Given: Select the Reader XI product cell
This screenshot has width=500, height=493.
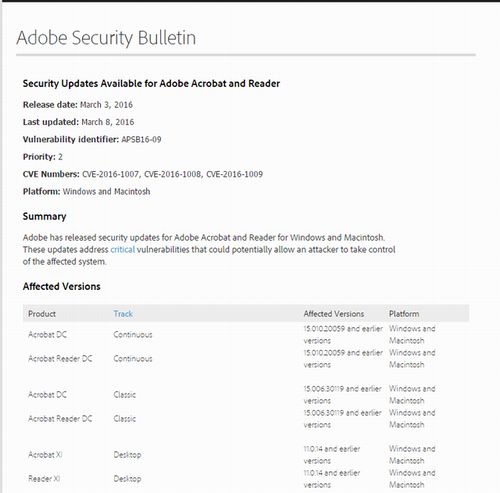Looking at the screenshot, I should (44, 479).
